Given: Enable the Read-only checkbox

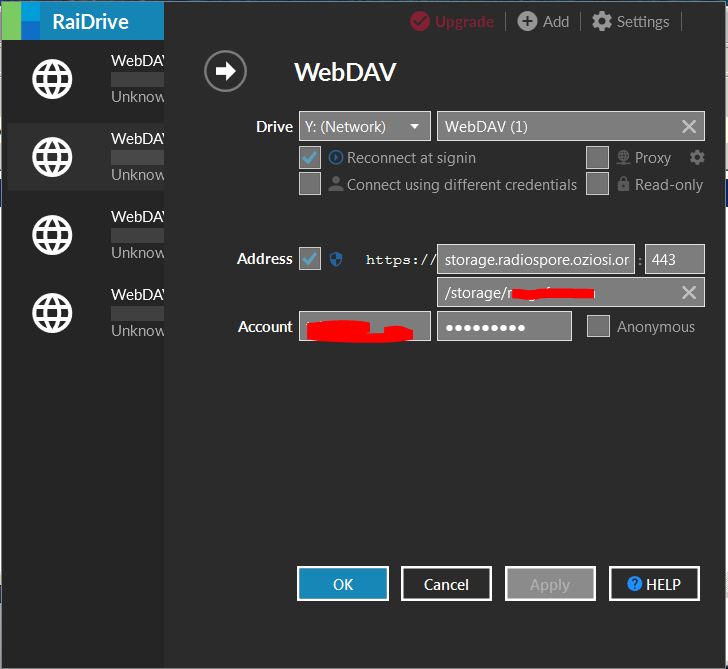Looking at the screenshot, I should pos(598,184).
